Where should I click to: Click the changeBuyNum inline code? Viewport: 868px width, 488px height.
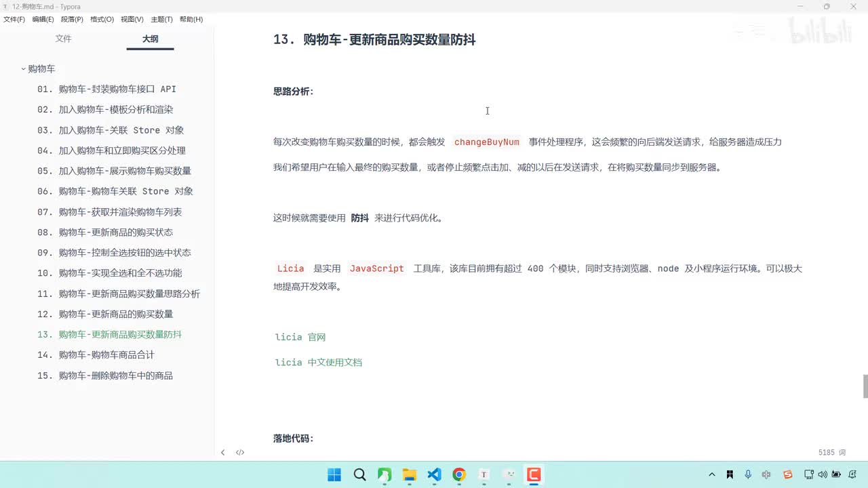click(487, 142)
